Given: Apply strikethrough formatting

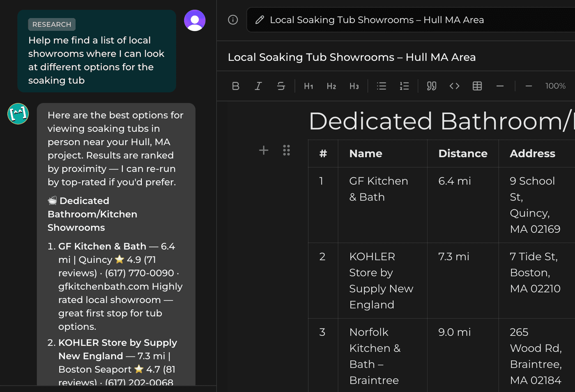Looking at the screenshot, I should [x=281, y=86].
